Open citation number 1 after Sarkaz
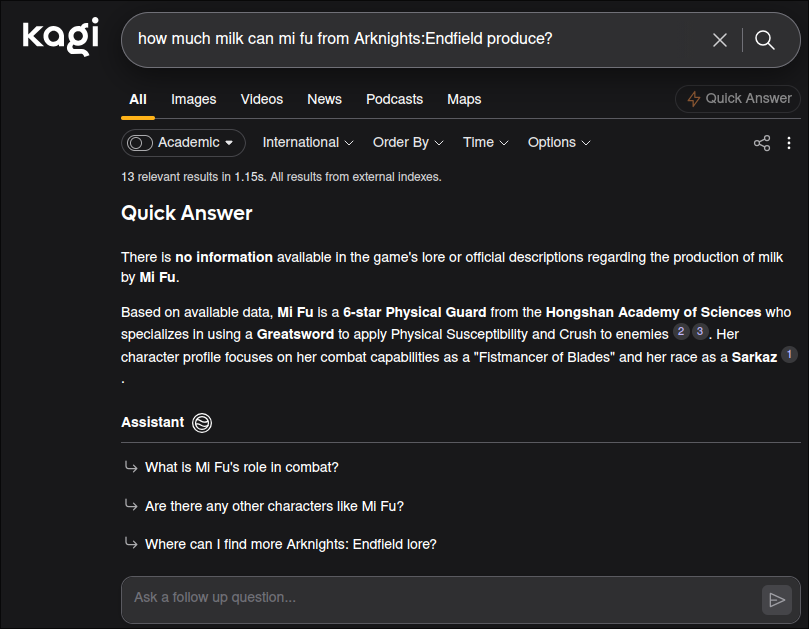This screenshot has height=629, width=809. point(789,354)
